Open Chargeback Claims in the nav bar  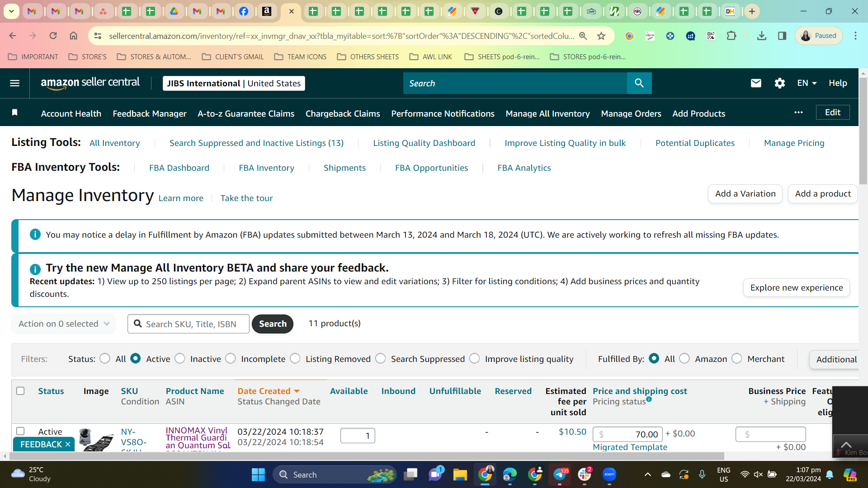pos(343,113)
